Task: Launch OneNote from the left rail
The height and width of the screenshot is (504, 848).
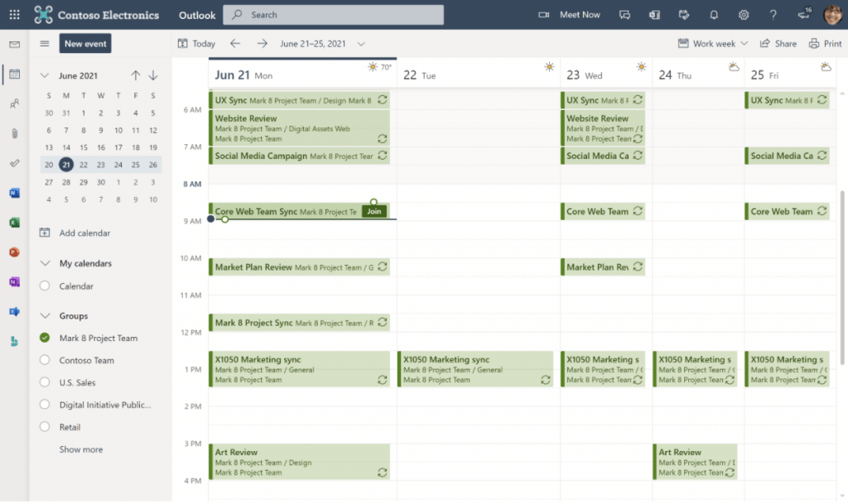Action: click(x=15, y=281)
